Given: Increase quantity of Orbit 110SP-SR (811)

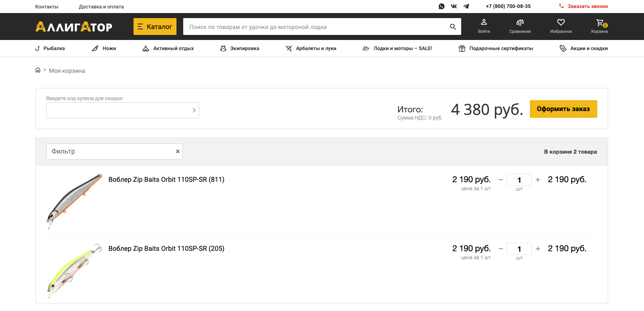Looking at the screenshot, I should (538, 180).
